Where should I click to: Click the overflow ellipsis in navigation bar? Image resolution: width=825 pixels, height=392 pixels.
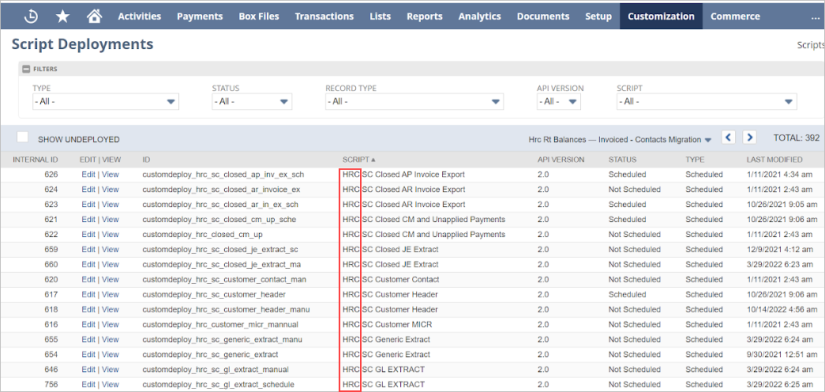816,17
